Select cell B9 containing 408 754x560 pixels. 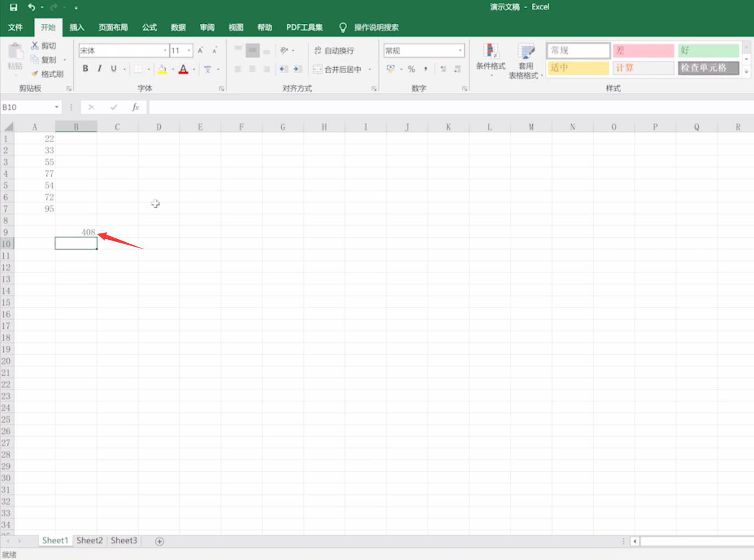76,232
